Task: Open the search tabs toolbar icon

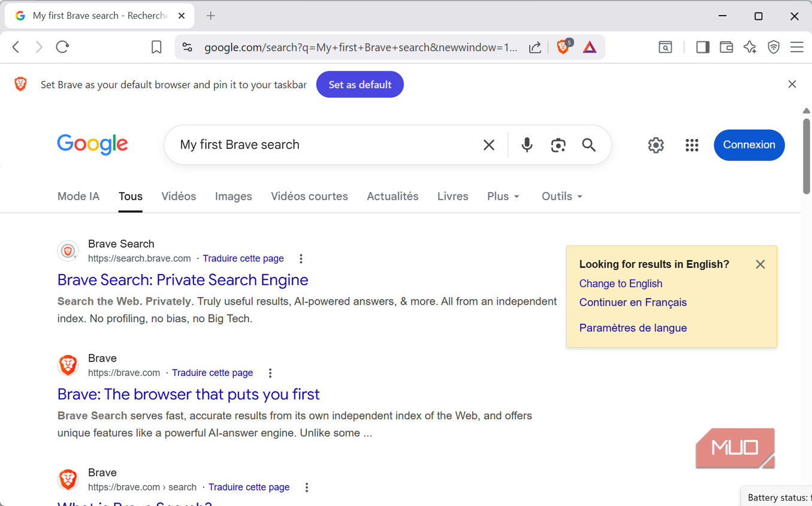Action: 665,47
